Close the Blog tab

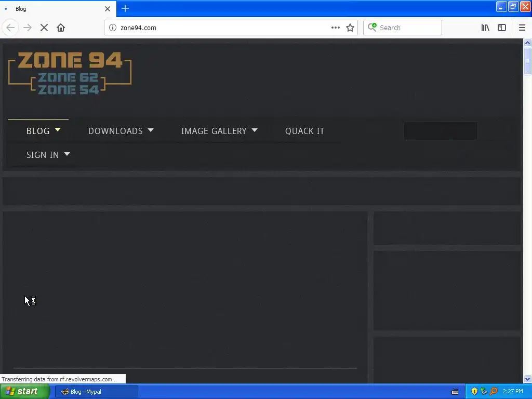(108, 9)
